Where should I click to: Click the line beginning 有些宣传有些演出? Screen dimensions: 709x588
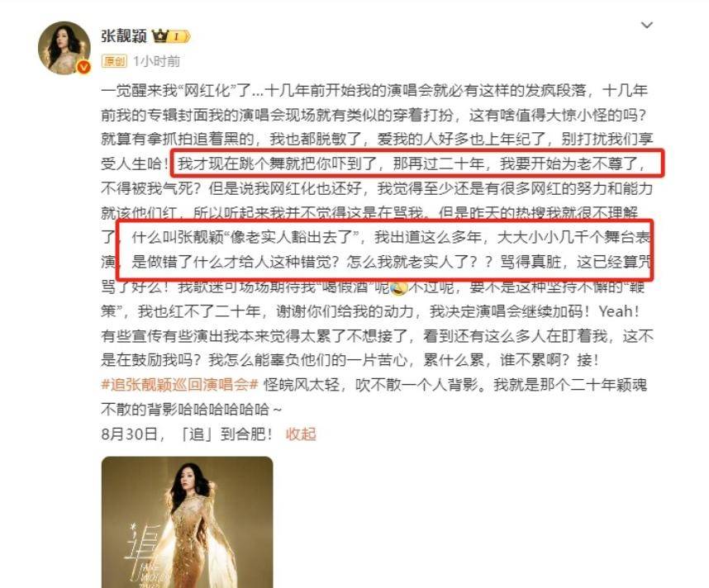point(378,336)
